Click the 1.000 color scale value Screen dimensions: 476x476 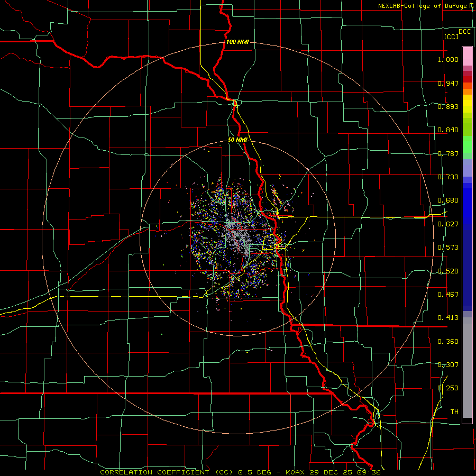pos(448,59)
